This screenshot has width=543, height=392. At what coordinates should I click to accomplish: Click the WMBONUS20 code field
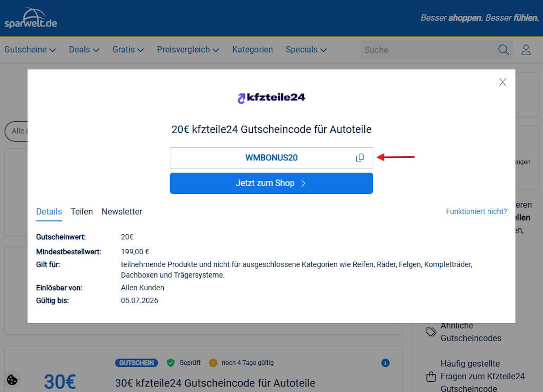(x=271, y=158)
